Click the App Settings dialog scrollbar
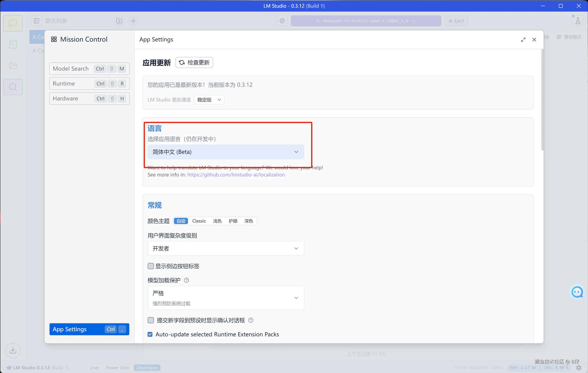Viewport: 588px width, 373px height. (x=542, y=100)
